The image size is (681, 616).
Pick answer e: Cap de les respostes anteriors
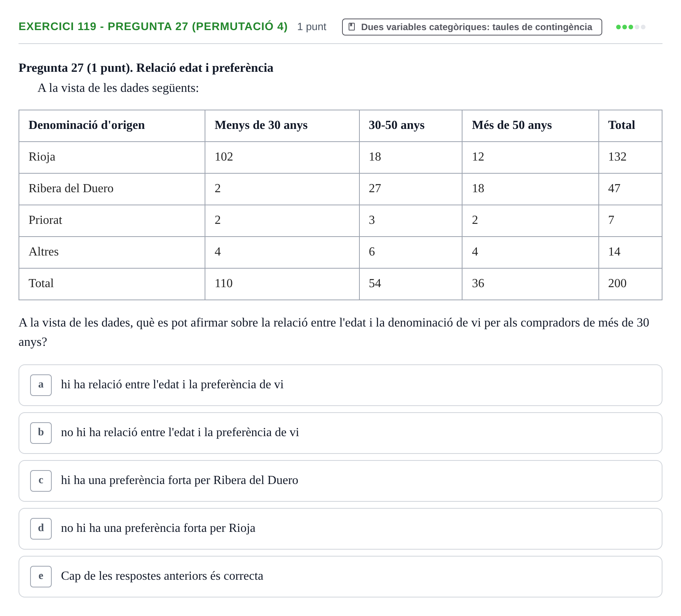(340, 577)
